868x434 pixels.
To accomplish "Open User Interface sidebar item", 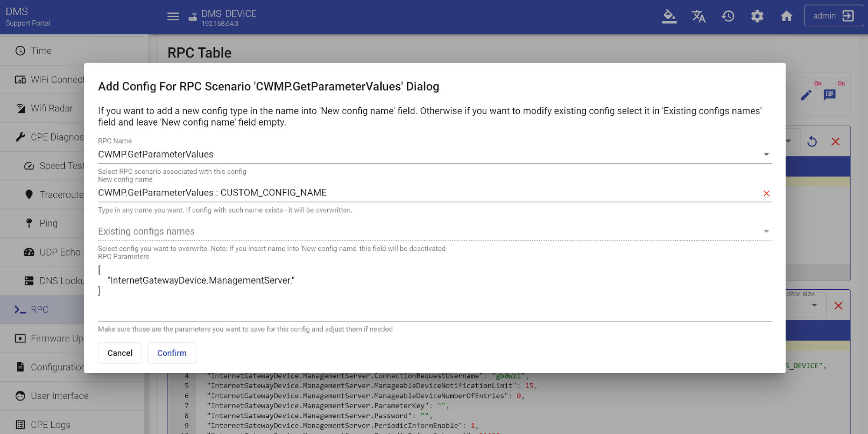I will [x=59, y=396].
